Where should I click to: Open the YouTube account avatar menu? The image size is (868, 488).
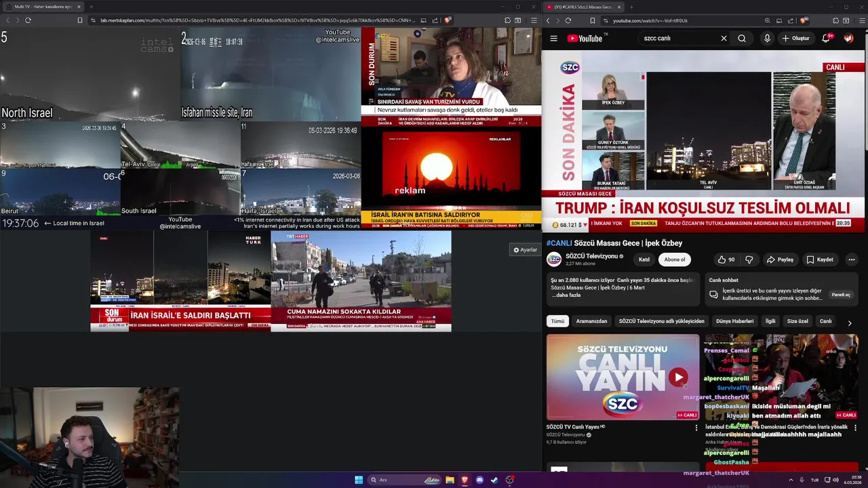point(848,39)
